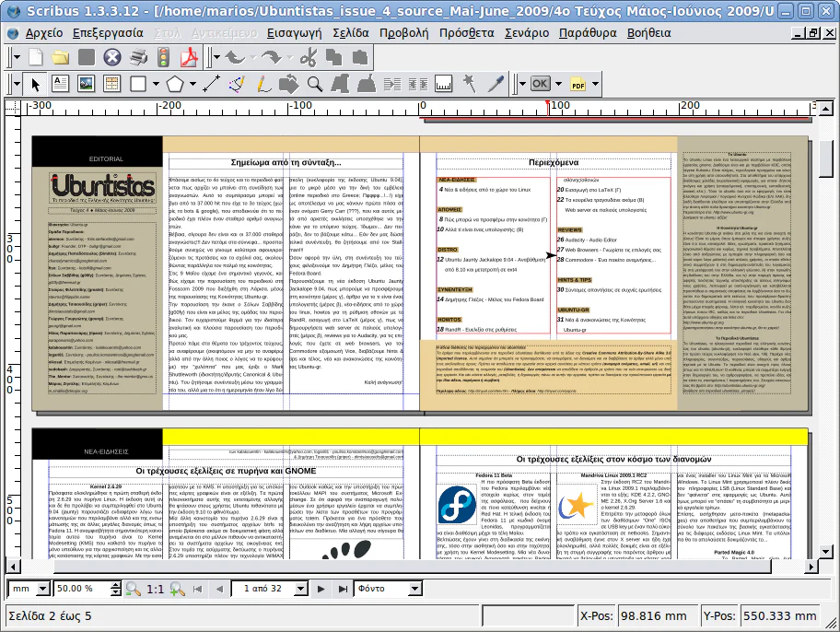Reset zoom with the 1:1 button

click(x=156, y=589)
